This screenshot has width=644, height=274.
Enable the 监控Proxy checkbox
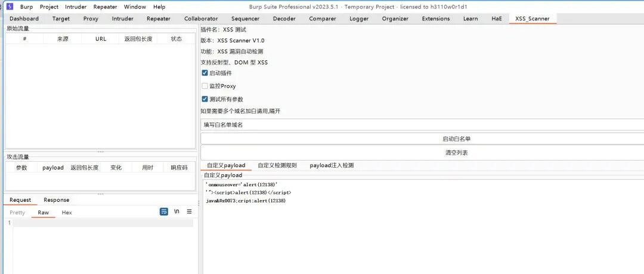205,86
